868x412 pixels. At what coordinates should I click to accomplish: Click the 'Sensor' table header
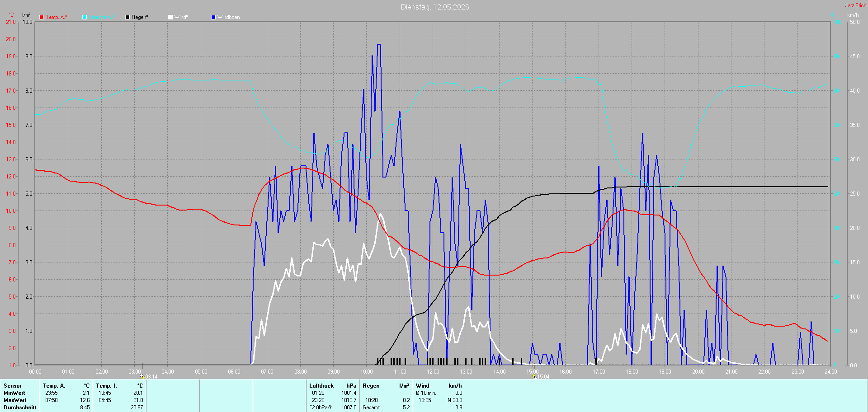point(13,386)
